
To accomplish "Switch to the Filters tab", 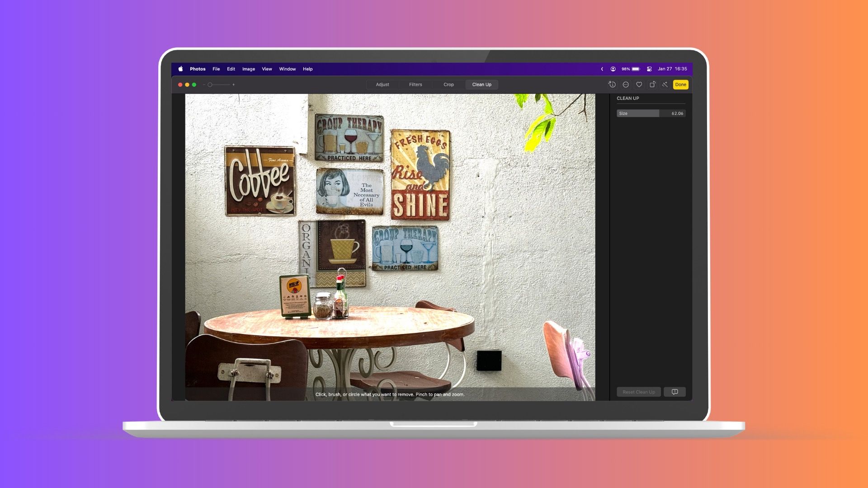I will point(415,84).
